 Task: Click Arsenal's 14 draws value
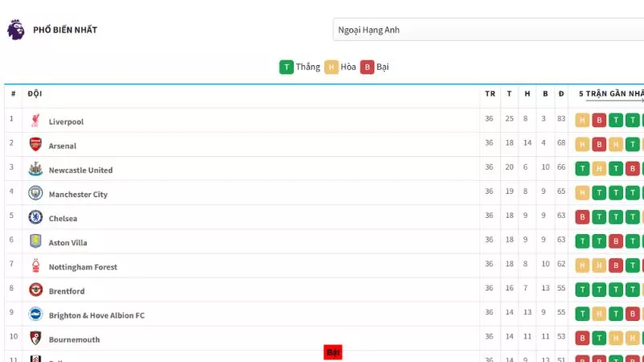point(527,143)
